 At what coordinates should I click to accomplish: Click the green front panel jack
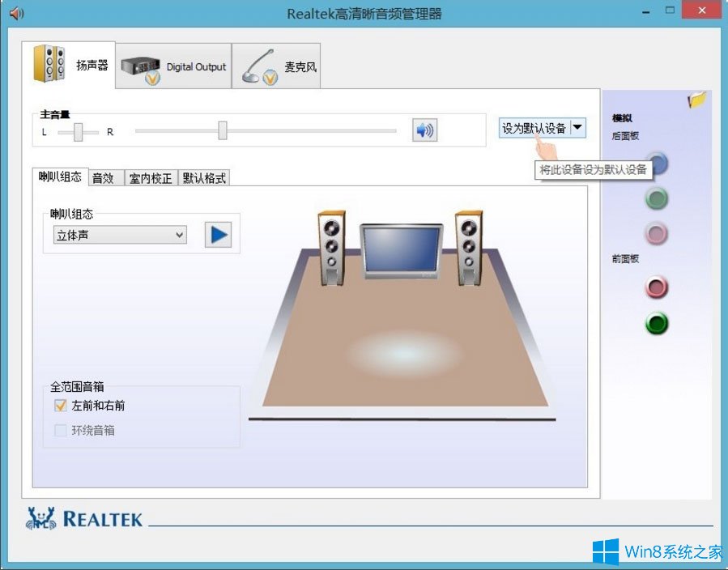(657, 324)
